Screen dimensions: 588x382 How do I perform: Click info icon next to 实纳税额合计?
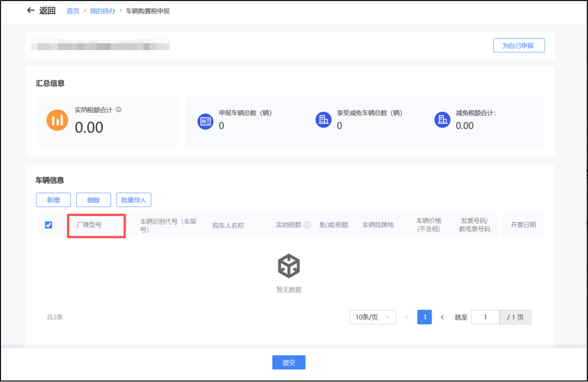[119, 110]
